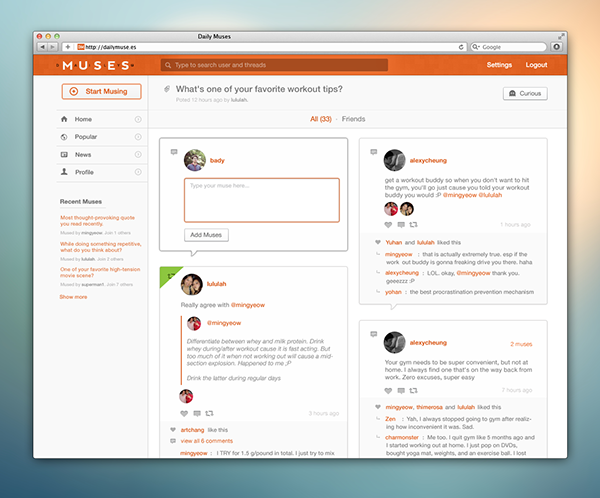Expand the list with Show more
This screenshot has width=600, height=498.
click(73, 297)
